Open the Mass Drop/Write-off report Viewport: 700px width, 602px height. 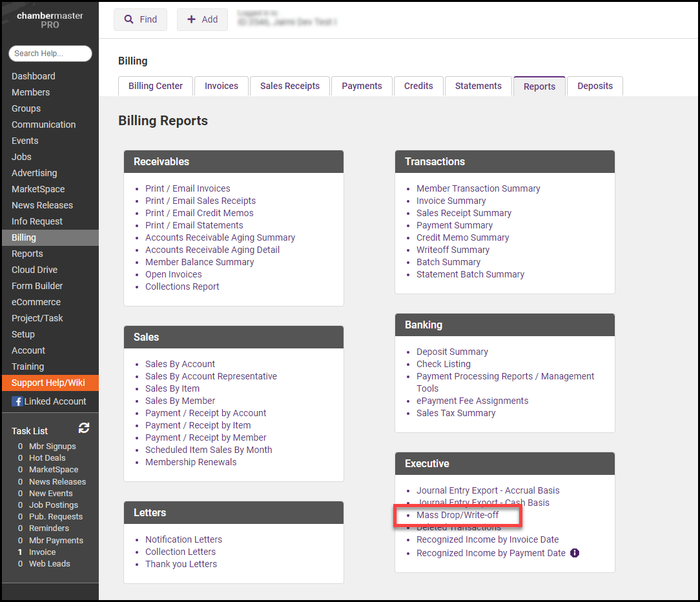[457, 515]
